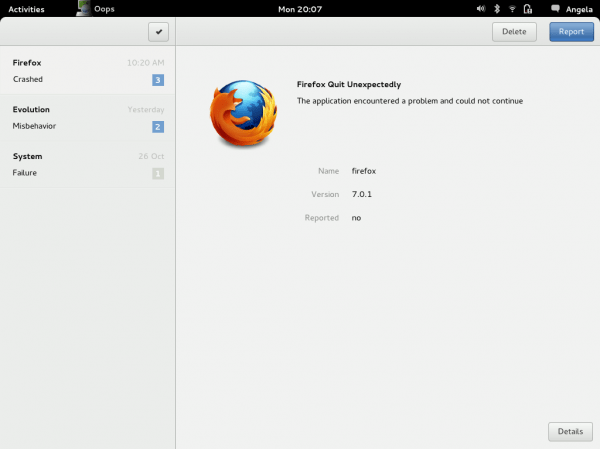The width and height of the screenshot is (600, 449).
Task: Click the '26 Oct' date on System
Action: point(151,156)
